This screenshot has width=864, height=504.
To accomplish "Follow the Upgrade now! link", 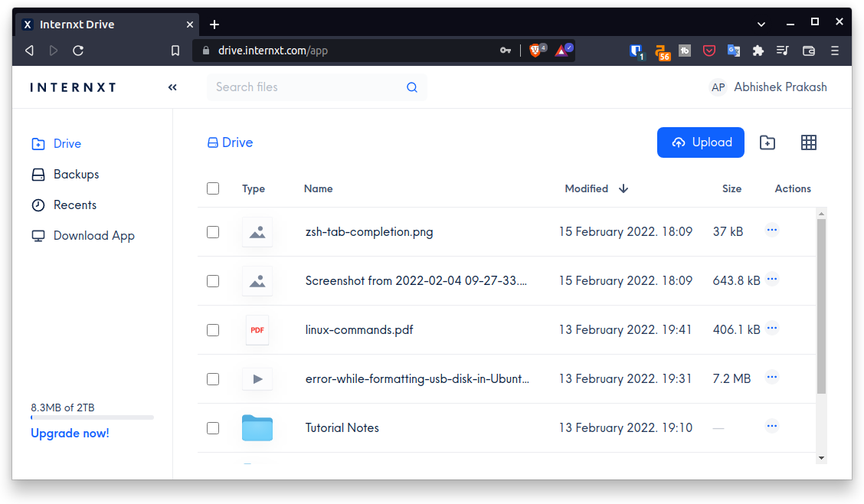I will point(70,433).
